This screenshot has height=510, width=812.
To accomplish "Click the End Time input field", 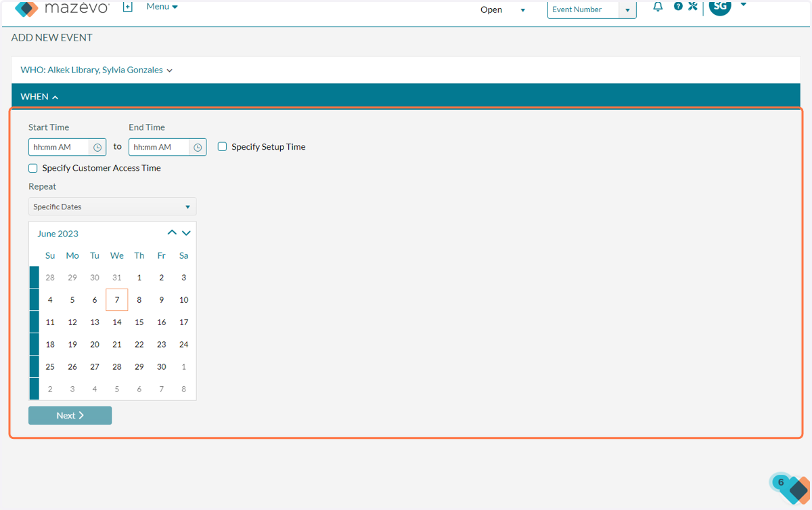I will click(160, 147).
